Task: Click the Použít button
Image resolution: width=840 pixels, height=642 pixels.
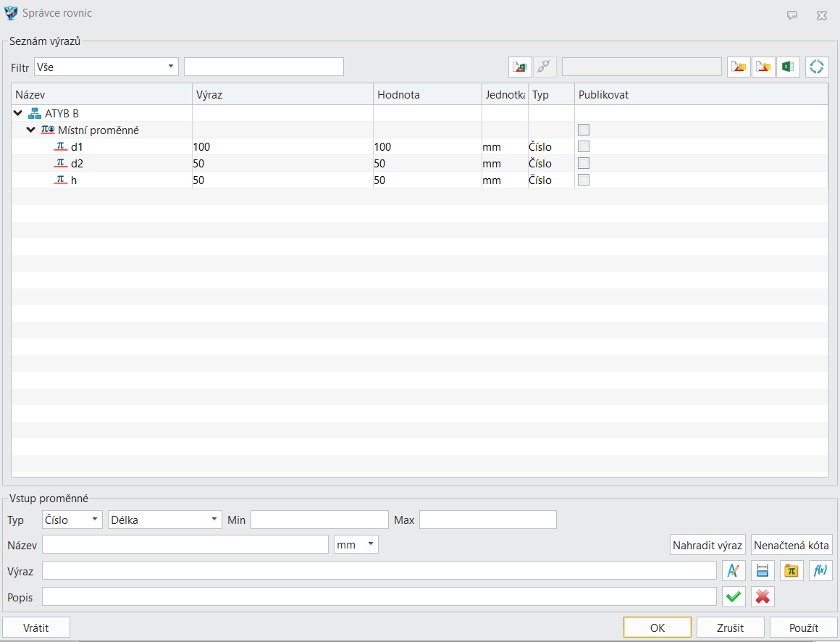Action: [804, 628]
